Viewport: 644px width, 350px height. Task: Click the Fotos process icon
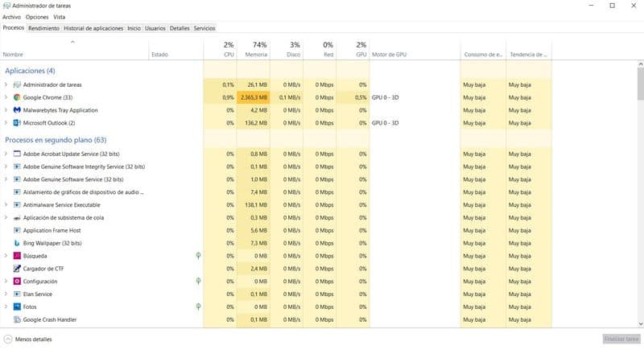click(17, 307)
